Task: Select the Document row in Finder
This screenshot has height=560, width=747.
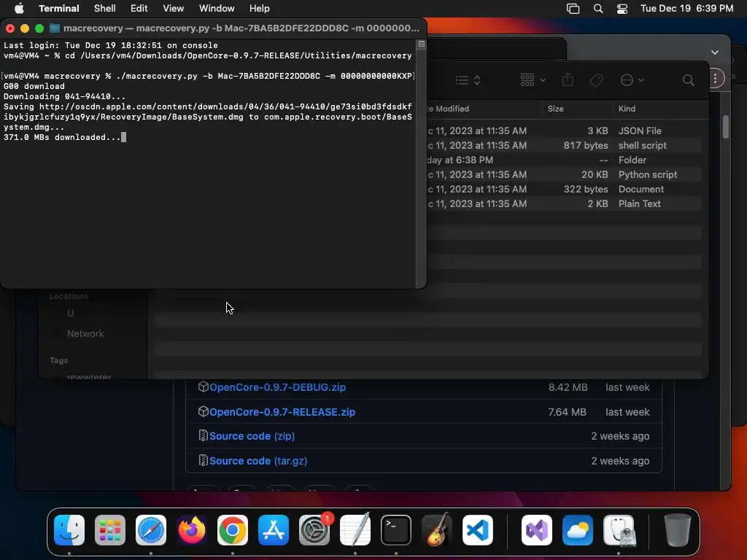Action: (565, 189)
